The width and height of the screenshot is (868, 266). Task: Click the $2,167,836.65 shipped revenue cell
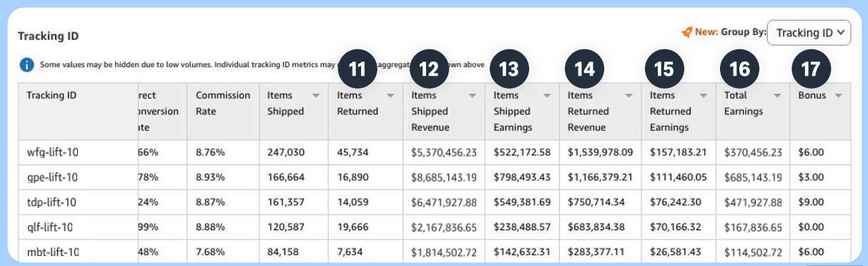point(444,227)
